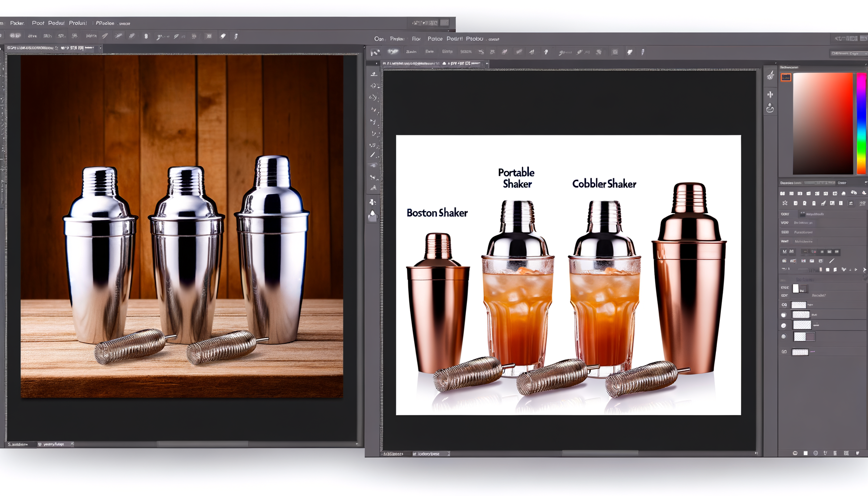Toggle visibility circle of the third layer row
This screenshot has width=868, height=496.
pos(784,325)
